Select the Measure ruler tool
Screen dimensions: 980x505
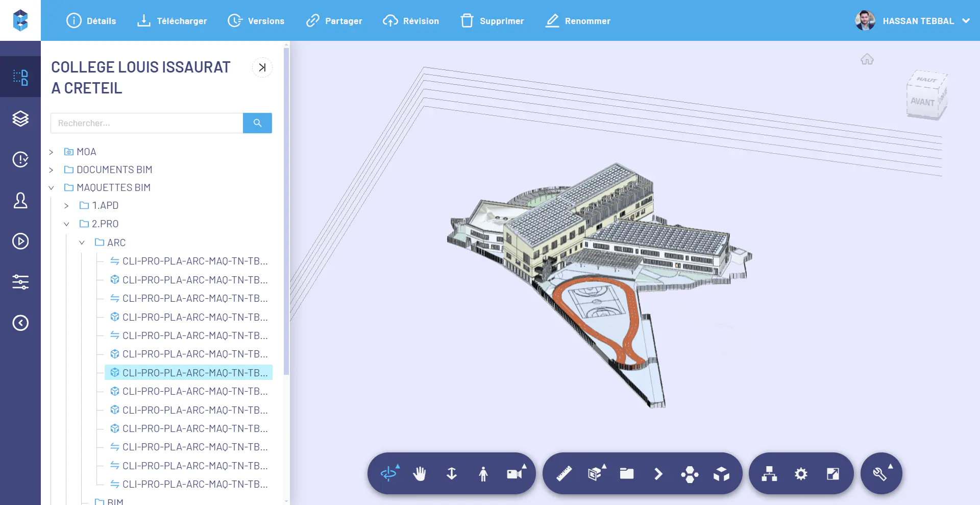pos(564,474)
